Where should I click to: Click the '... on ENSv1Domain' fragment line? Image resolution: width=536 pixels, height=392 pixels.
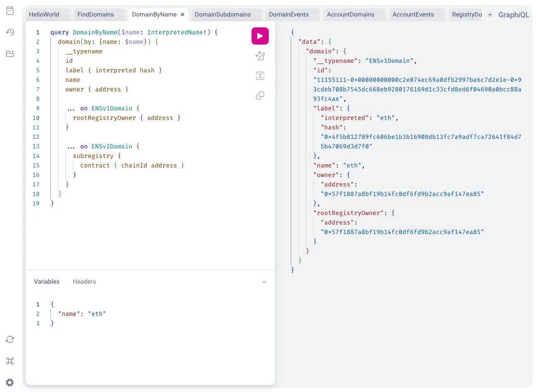pos(103,108)
